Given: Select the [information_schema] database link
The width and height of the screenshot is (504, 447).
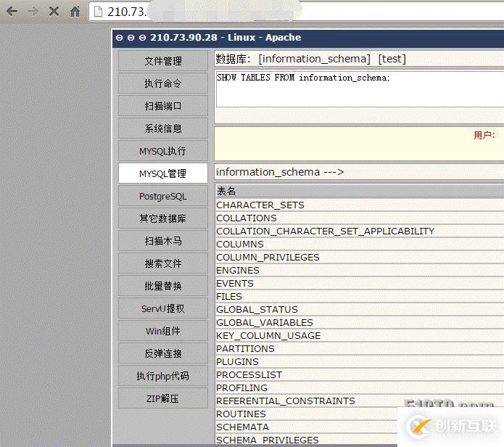Looking at the screenshot, I should tap(314, 59).
